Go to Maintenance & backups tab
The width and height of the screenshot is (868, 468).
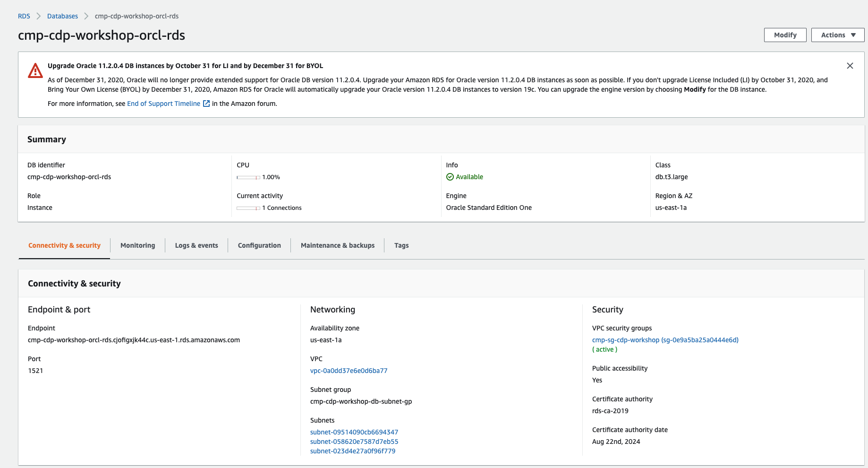[337, 245]
